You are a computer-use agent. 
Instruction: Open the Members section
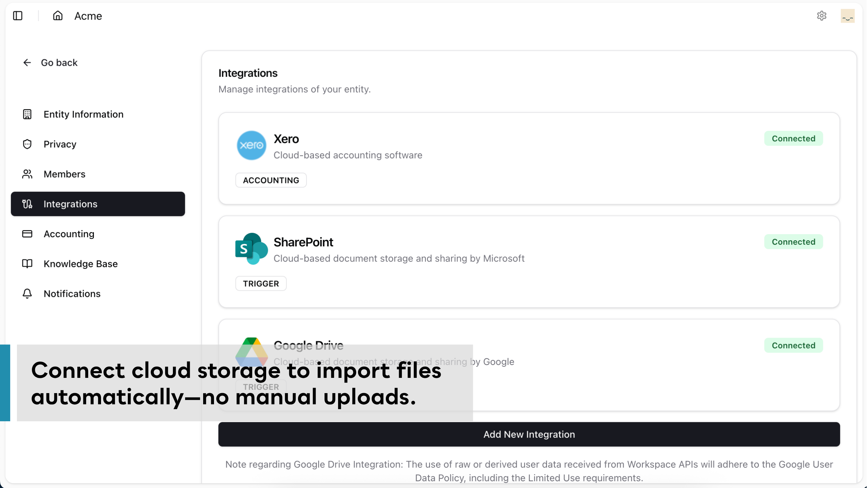tap(98, 174)
